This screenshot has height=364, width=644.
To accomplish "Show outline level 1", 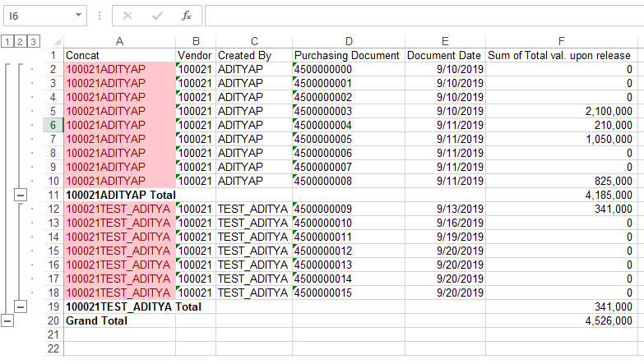I will 7,42.
